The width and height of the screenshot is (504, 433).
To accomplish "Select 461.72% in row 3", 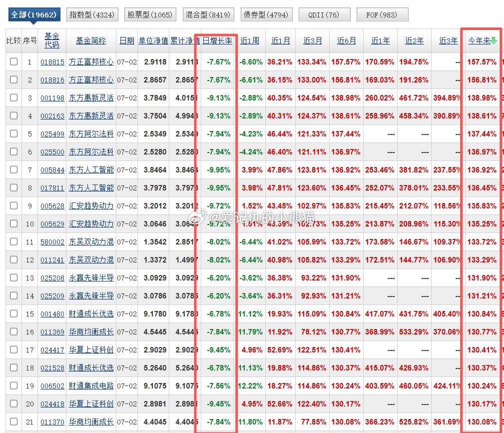I will [414, 98].
